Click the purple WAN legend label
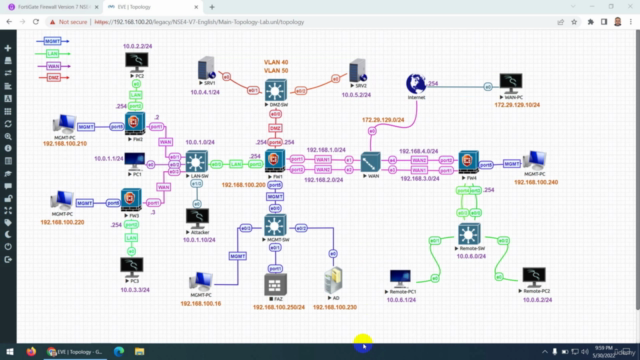Image resolution: width=640 pixels, height=360 pixels. click(53, 66)
